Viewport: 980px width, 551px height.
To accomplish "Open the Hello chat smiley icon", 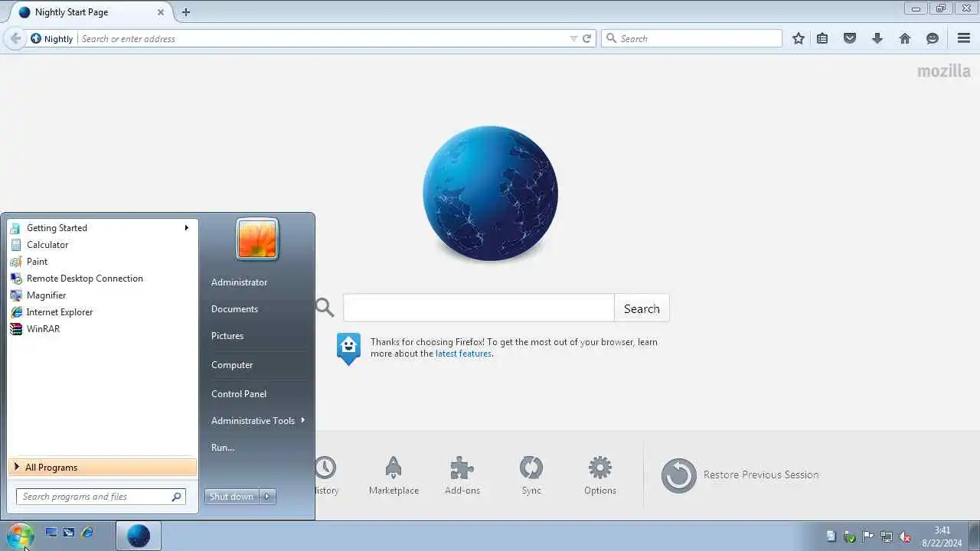I will pos(933,38).
